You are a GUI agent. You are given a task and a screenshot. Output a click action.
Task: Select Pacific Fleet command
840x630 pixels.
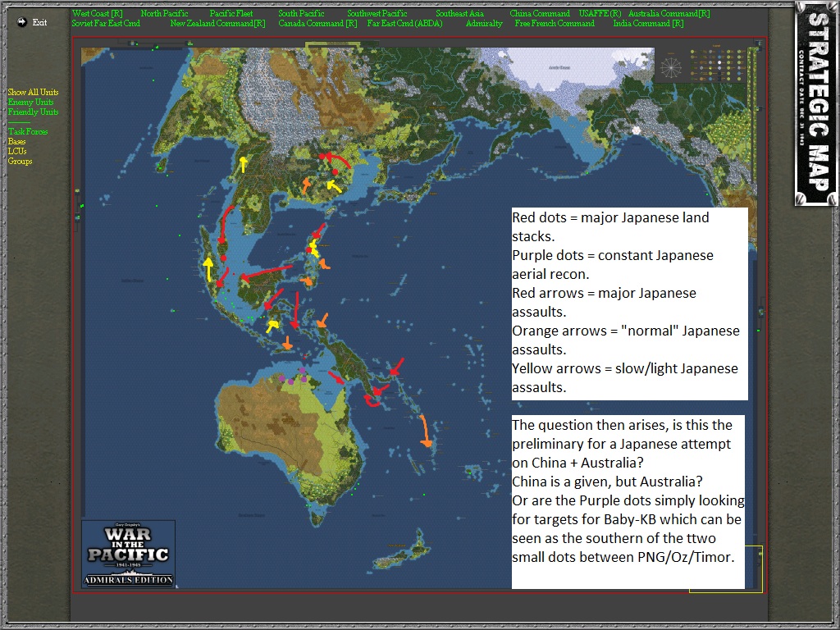click(x=231, y=13)
